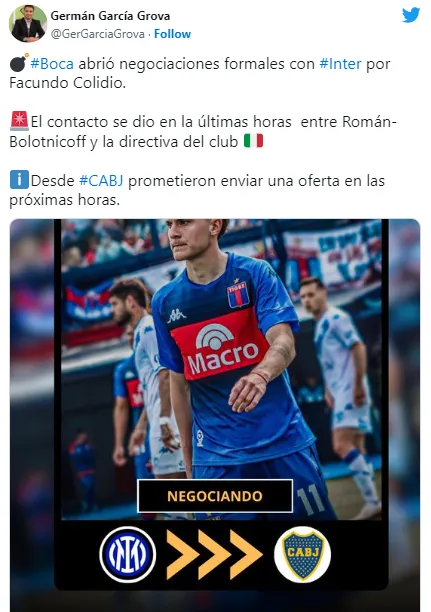Screen dimensions: 431x612
Task: Click the Macro sponsor logo on the jersey
Action: point(221,345)
